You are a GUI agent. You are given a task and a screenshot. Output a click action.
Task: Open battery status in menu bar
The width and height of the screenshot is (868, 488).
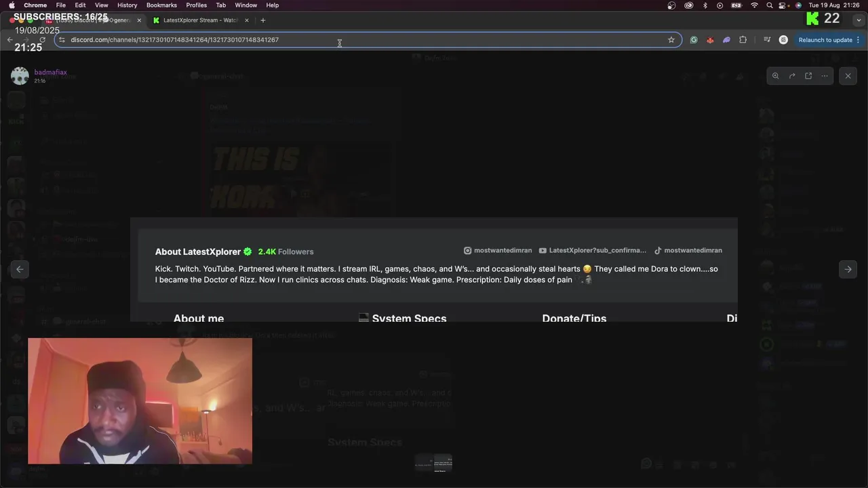click(x=737, y=5)
